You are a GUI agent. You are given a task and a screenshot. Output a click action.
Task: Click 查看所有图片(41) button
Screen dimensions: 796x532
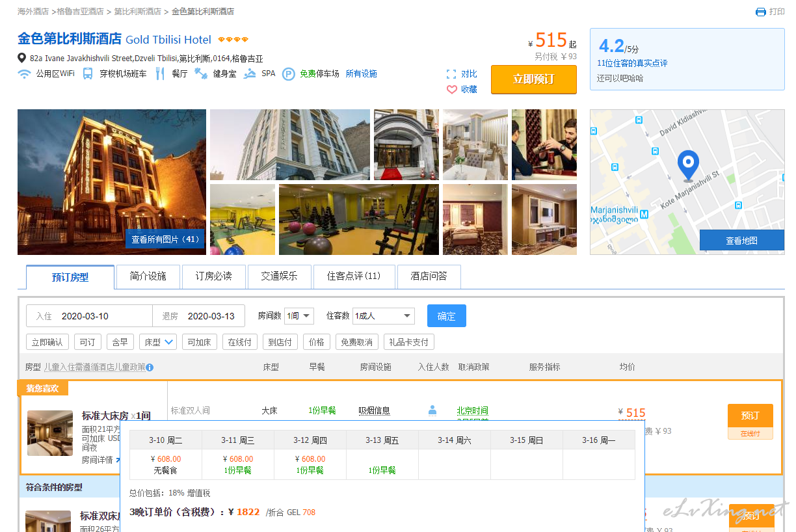pos(165,239)
